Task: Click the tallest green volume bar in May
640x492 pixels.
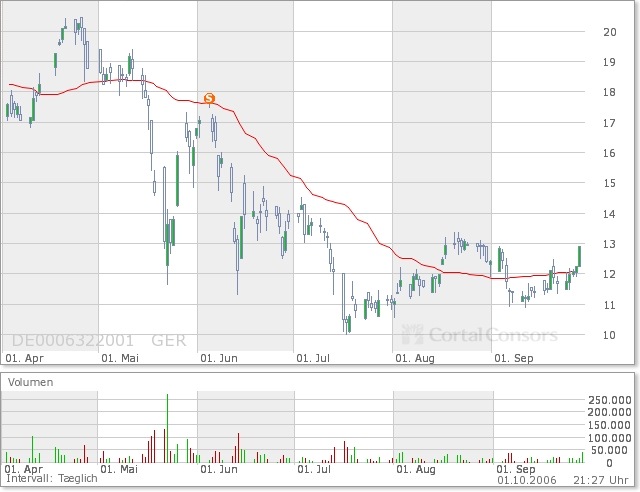Action: [167, 428]
